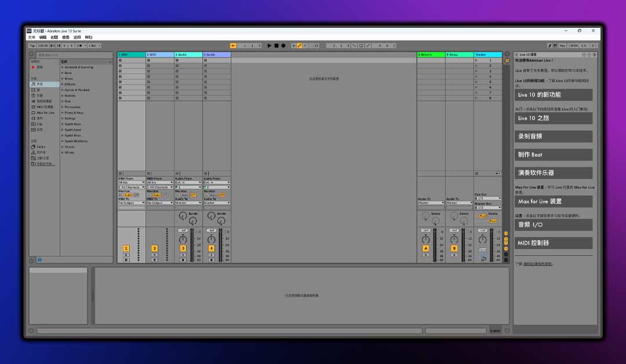Open the 'Live 10 之旅' lesson

[554, 118]
